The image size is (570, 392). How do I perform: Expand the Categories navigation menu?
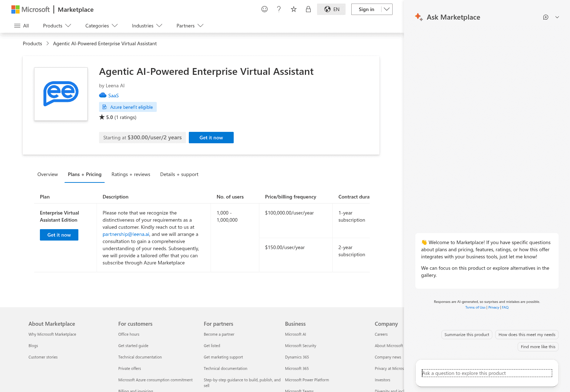[102, 26]
